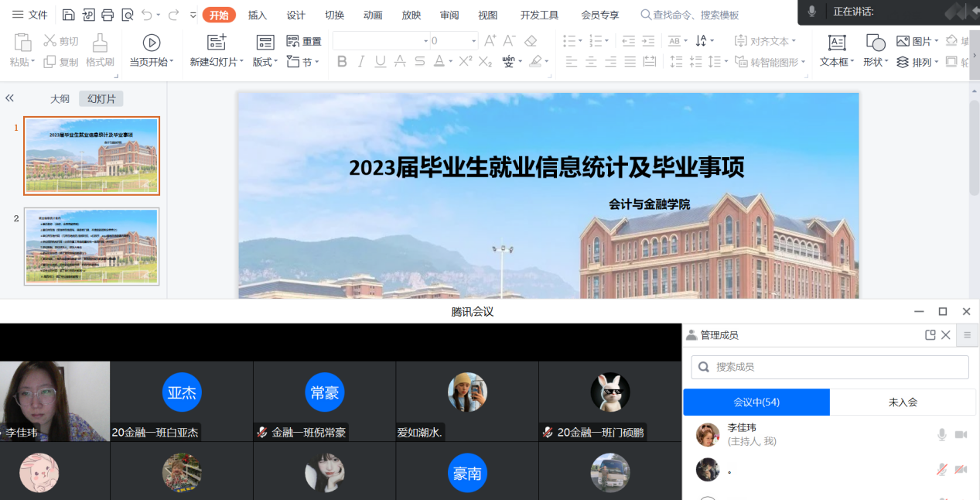Image resolution: width=980 pixels, height=500 pixels.
Task: Switch to 大纲 outline view
Action: click(60, 98)
